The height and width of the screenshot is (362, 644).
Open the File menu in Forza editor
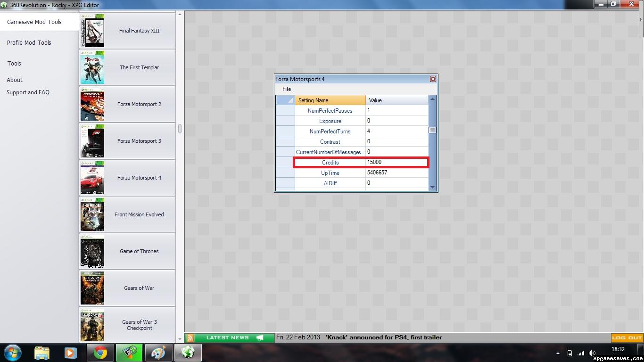point(287,89)
